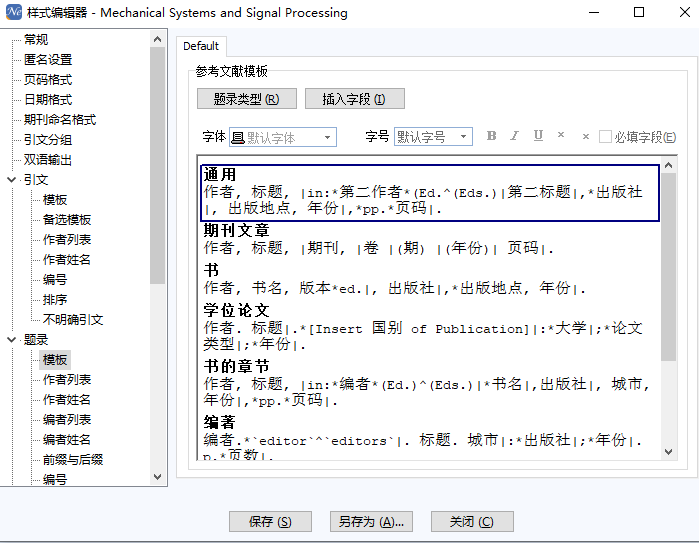
Task: Click the subscript formatting icon
Action: click(x=584, y=137)
